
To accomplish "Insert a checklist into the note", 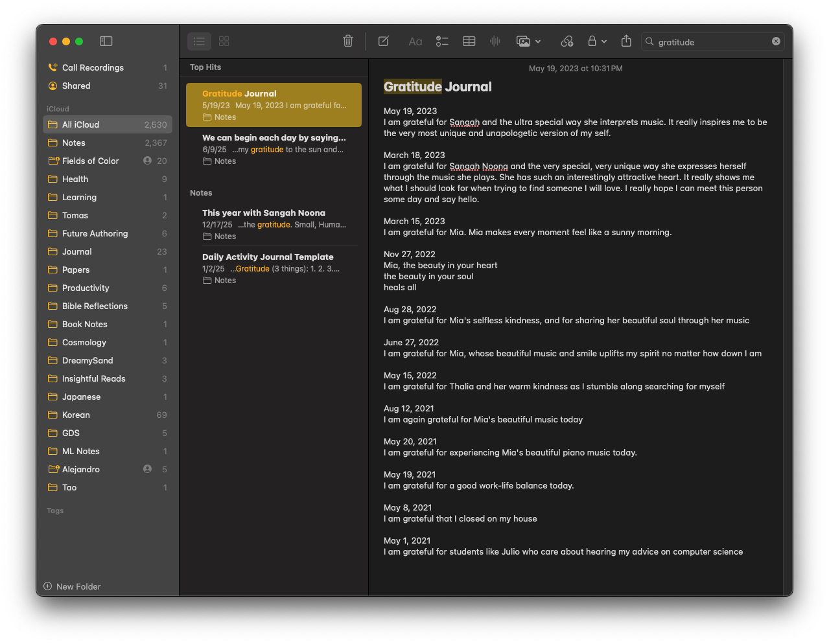I will point(442,41).
